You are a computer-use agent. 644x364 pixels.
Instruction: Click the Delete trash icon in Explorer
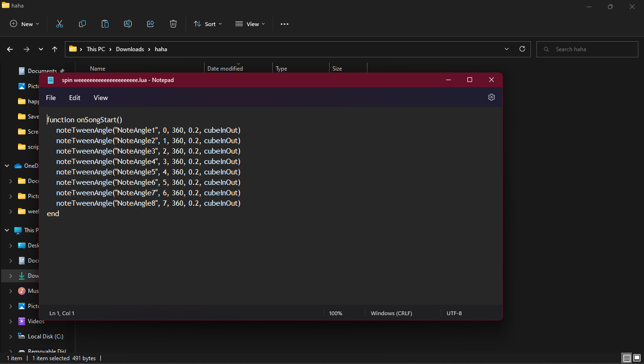(x=173, y=24)
